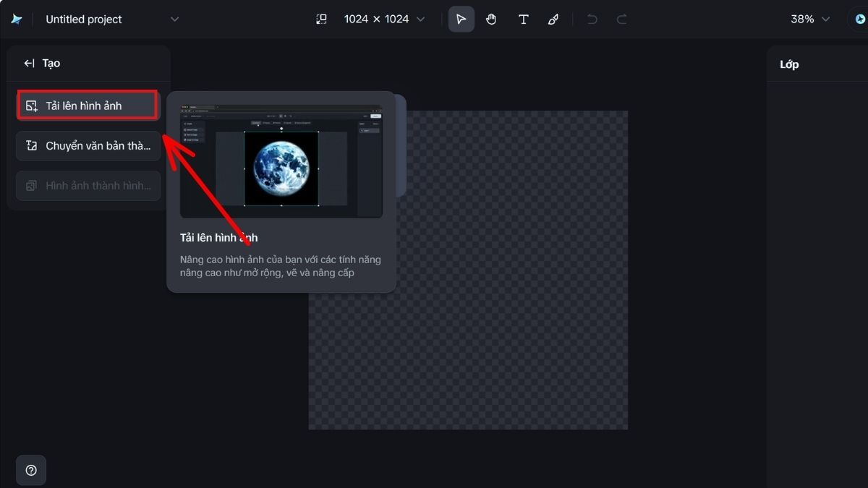Viewport: 868px width, 488px height.
Task: Select the Text tool
Action: (523, 20)
